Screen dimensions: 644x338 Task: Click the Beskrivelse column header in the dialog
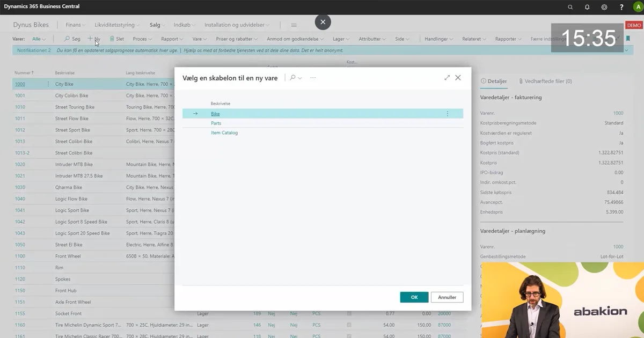221,104
